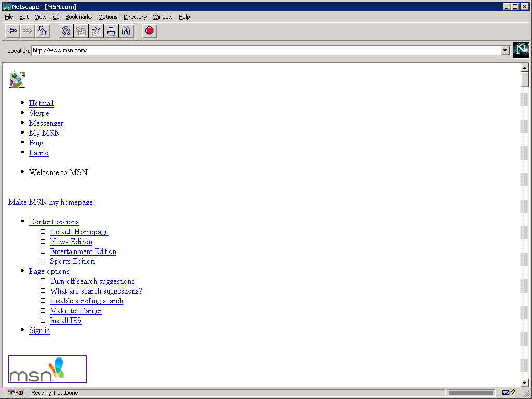Print the page using the printer icon
This screenshot has width=532, height=399.
[111, 31]
